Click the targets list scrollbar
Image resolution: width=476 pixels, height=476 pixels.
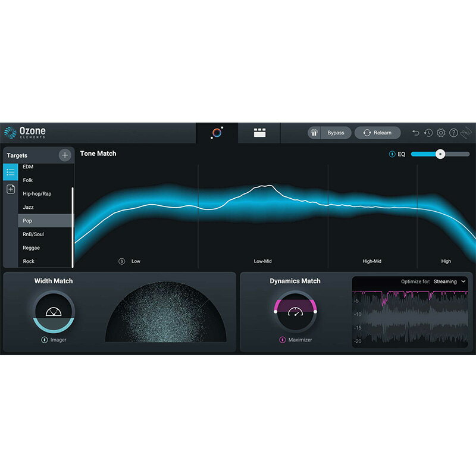point(73,227)
